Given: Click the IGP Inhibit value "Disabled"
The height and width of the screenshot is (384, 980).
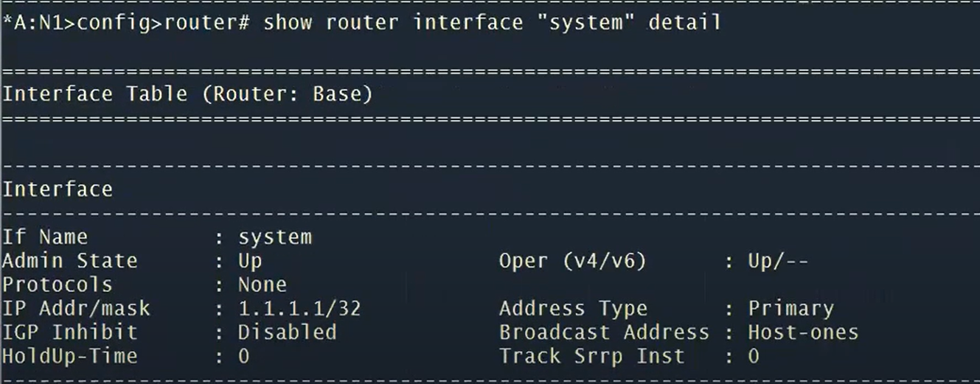Looking at the screenshot, I should point(287,332).
